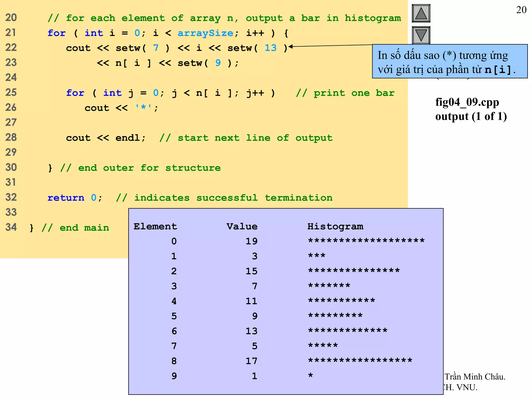This screenshot has width=532, height=399.
Task: Click setw( 13 ) on line 22
Action: 258,48
